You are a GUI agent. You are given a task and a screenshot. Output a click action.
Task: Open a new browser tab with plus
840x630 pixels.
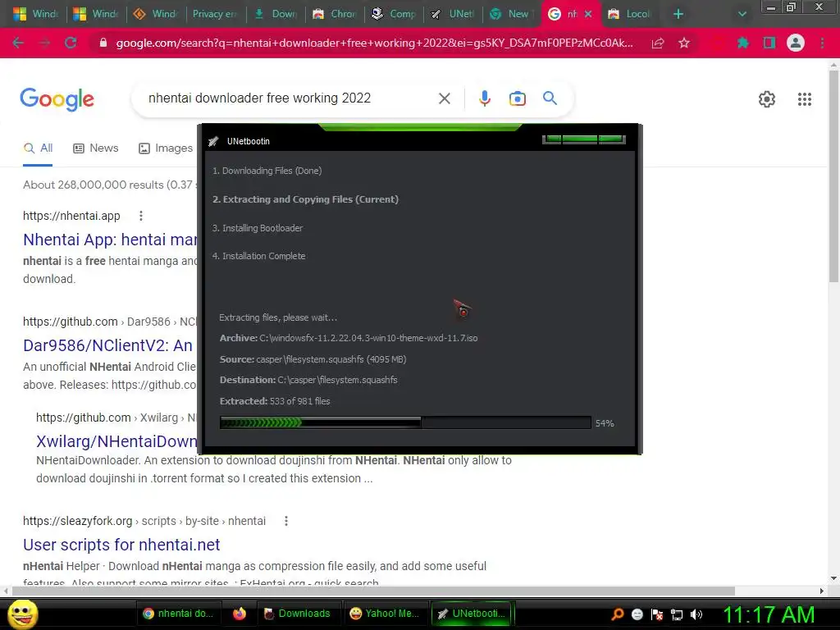678,14
